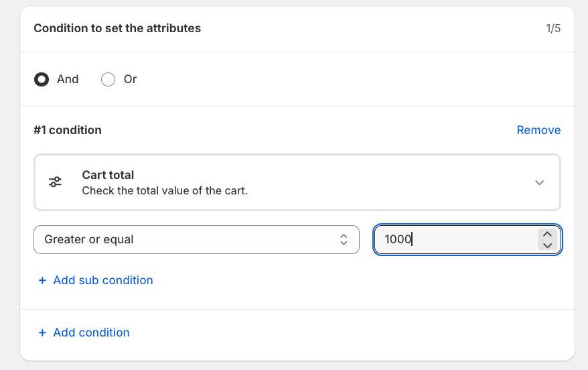This screenshot has width=588, height=370.
Task: Click the Add condition button
Action: pyautogui.click(x=91, y=332)
